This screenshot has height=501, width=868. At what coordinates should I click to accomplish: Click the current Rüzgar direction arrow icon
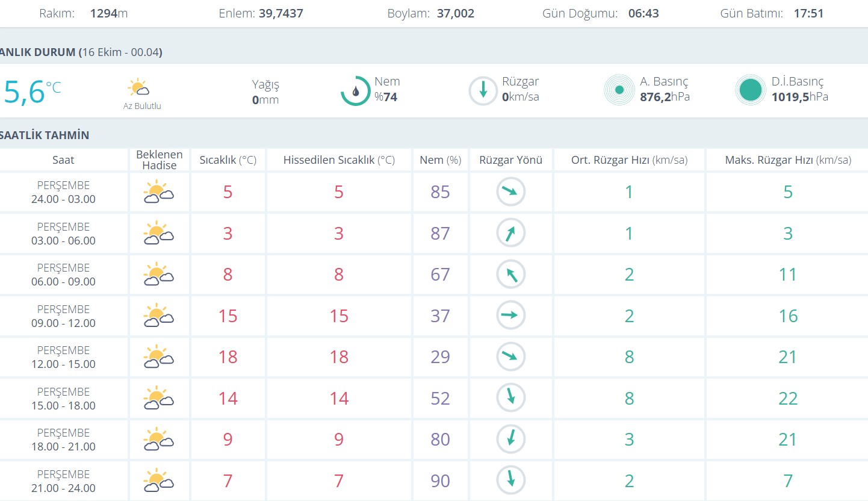click(x=483, y=91)
